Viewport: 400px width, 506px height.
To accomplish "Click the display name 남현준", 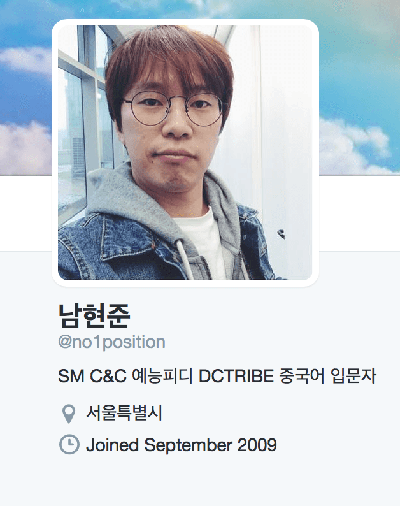I will tap(94, 315).
